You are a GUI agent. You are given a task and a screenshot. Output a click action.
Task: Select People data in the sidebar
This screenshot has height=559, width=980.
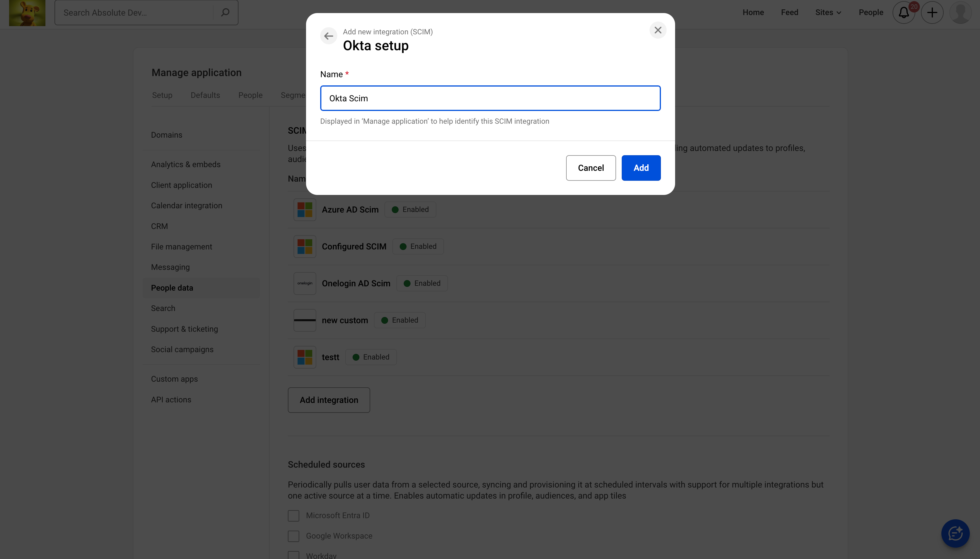172,287
